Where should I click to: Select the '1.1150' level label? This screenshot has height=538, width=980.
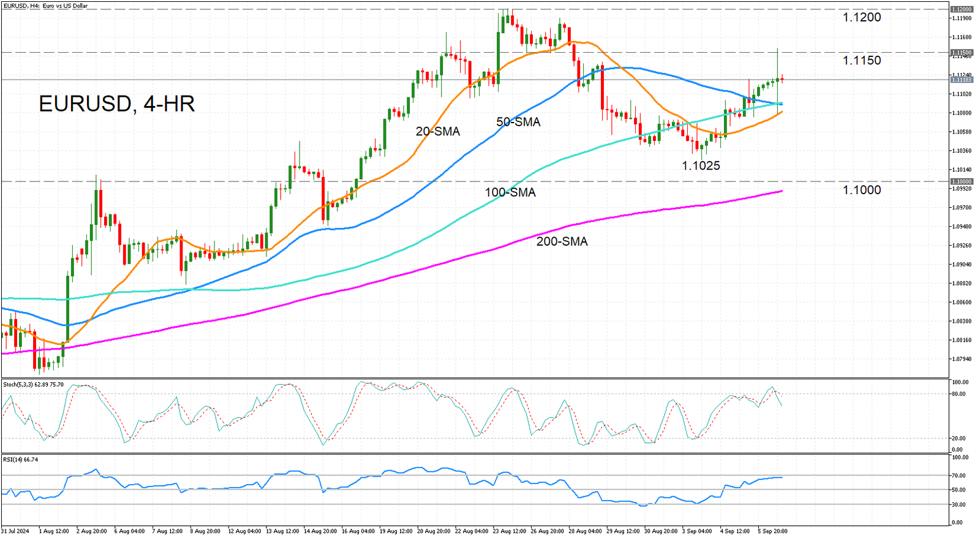(862, 60)
